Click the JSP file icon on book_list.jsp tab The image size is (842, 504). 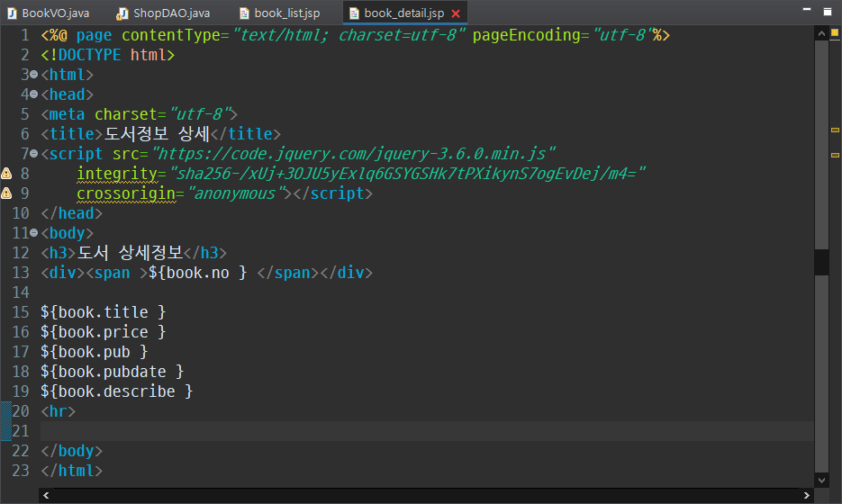click(x=244, y=13)
